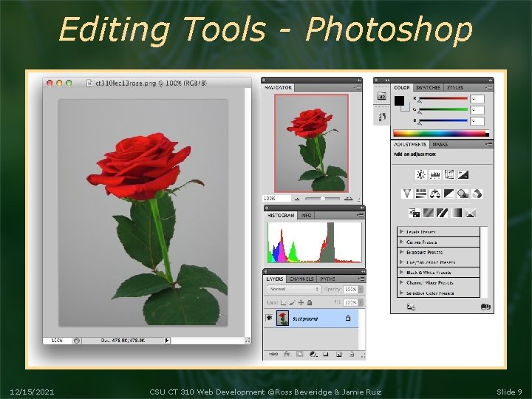Create a new layer
Screen dimensions: 532x399
click(338, 354)
